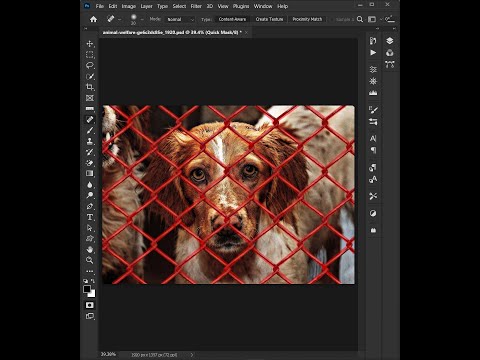The height and width of the screenshot is (360, 480).
Task: Go to the Home screen
Action: point(94,19)
